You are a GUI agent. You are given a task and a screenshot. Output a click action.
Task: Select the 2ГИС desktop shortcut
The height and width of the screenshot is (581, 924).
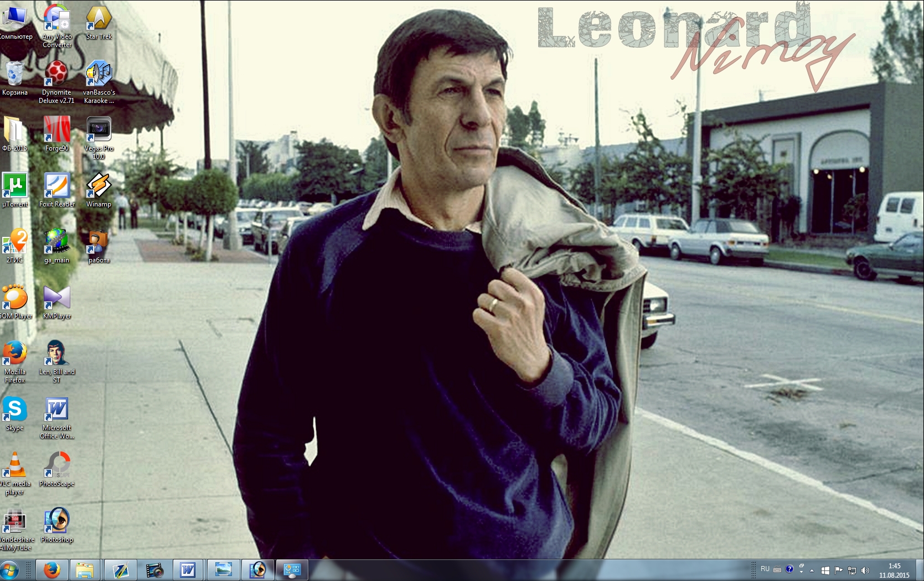pyautogui.click(x=15, y=246)
